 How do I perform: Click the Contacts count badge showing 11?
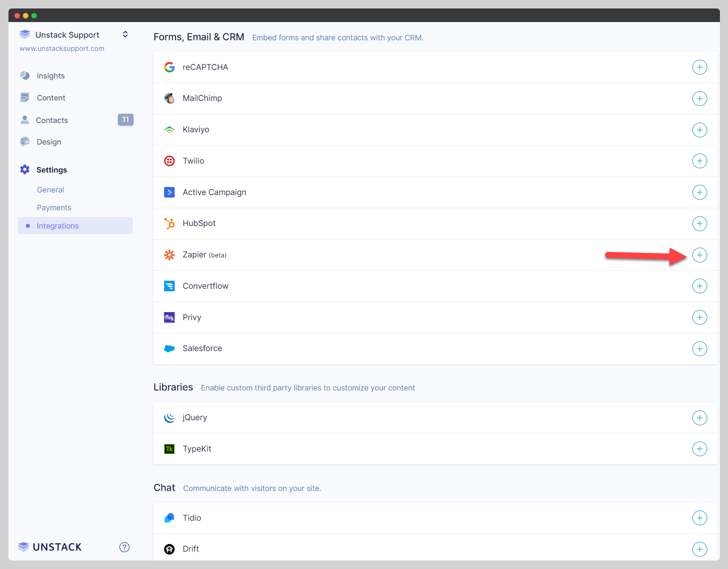(126, 120)
